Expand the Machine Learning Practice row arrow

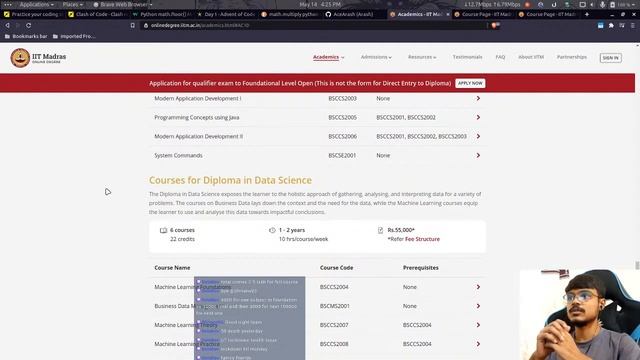point(478,344)
